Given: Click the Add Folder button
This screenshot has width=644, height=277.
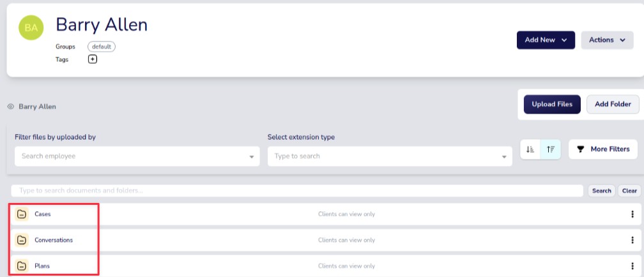Looking at the screenshot, I should [x=613, y=105].
